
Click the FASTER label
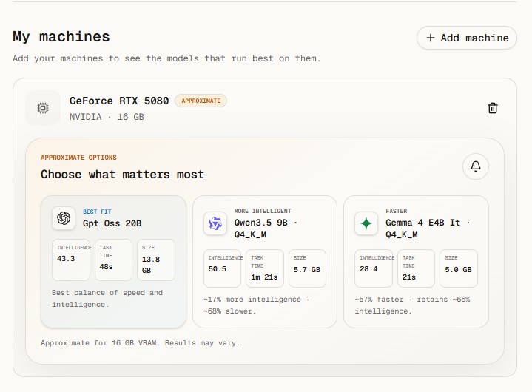point(397,211)
